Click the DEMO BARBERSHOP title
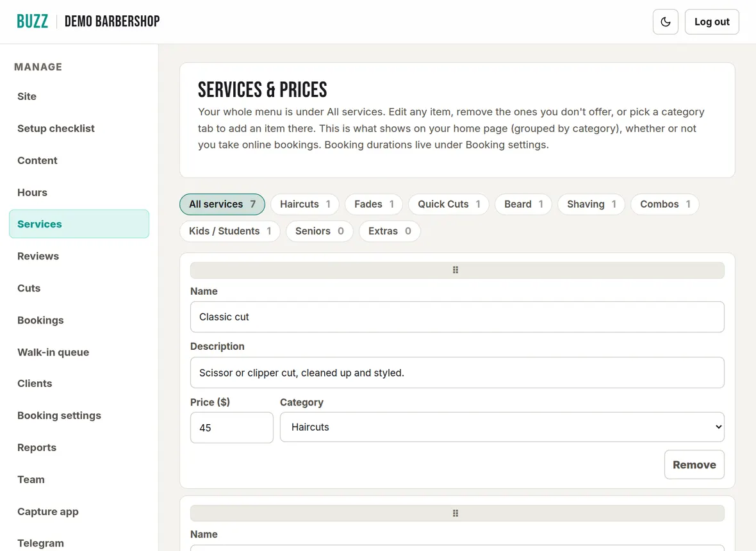The image size is (756, 551). (x=112, y=21)
